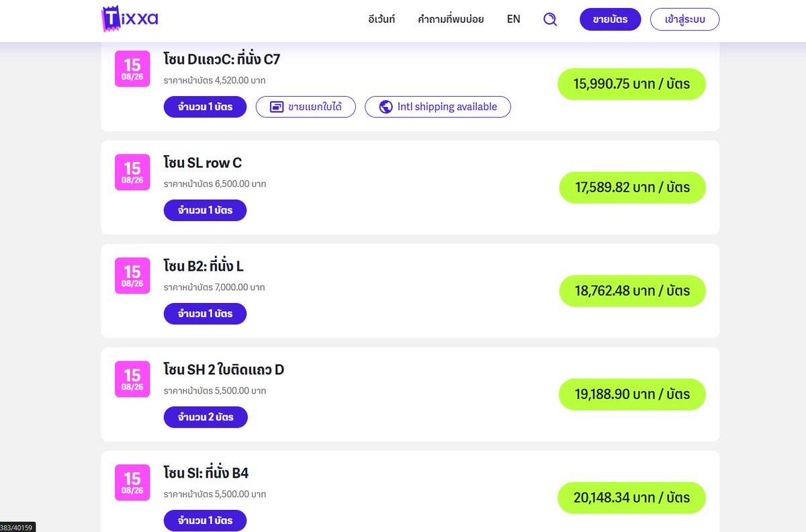This screenshot has height=532, width=806.
Task: Choose the 15,990.75 บาท / บัตร price
Action: click(x=631, y=84)
